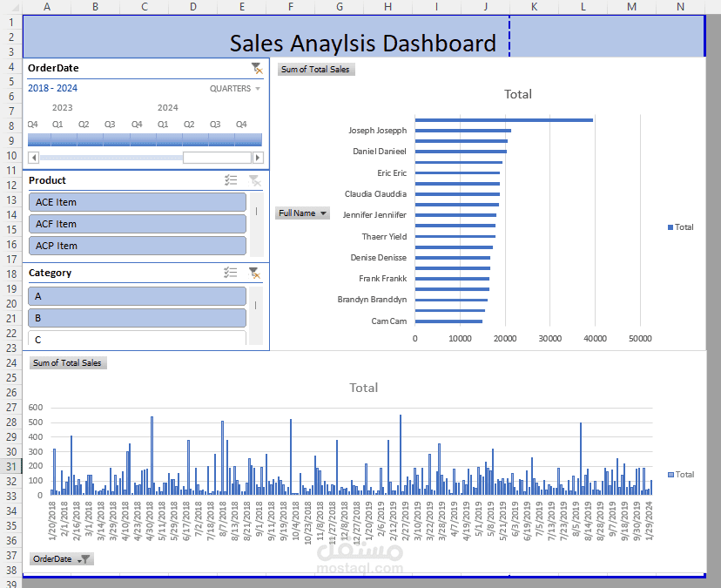Select category B in slicer
This screenshot has width=721, height=588.
coord(137,318)
